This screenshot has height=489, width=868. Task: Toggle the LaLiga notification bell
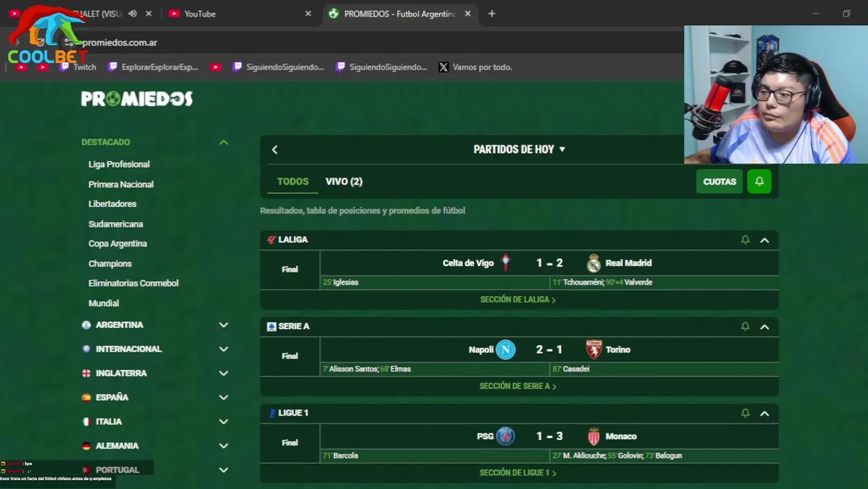[745, 240]
